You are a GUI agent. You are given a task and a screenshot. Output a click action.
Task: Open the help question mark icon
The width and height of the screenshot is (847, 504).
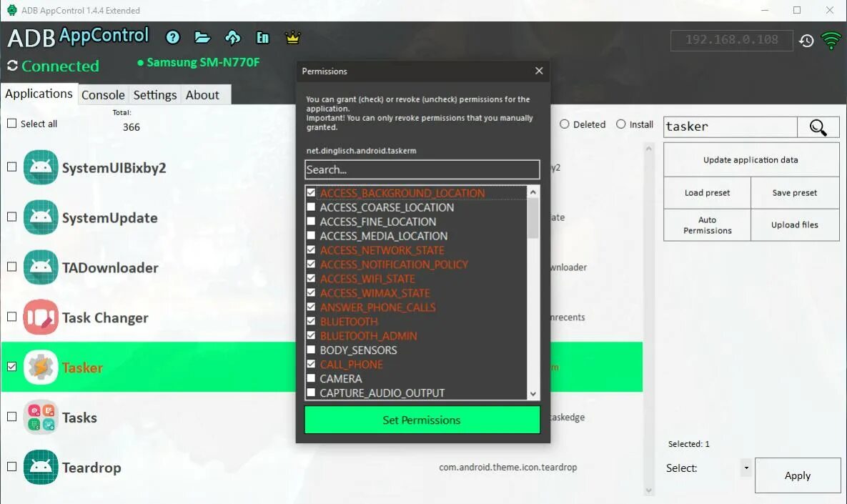[x=173, y=37]
